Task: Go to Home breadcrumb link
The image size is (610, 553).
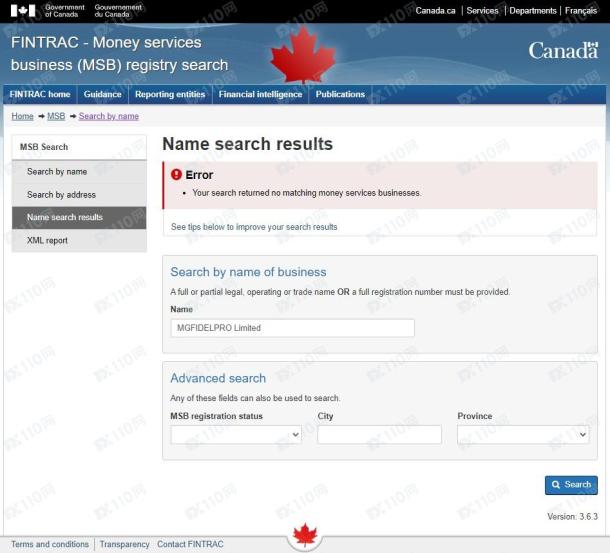Action: (x=23, y=116)
